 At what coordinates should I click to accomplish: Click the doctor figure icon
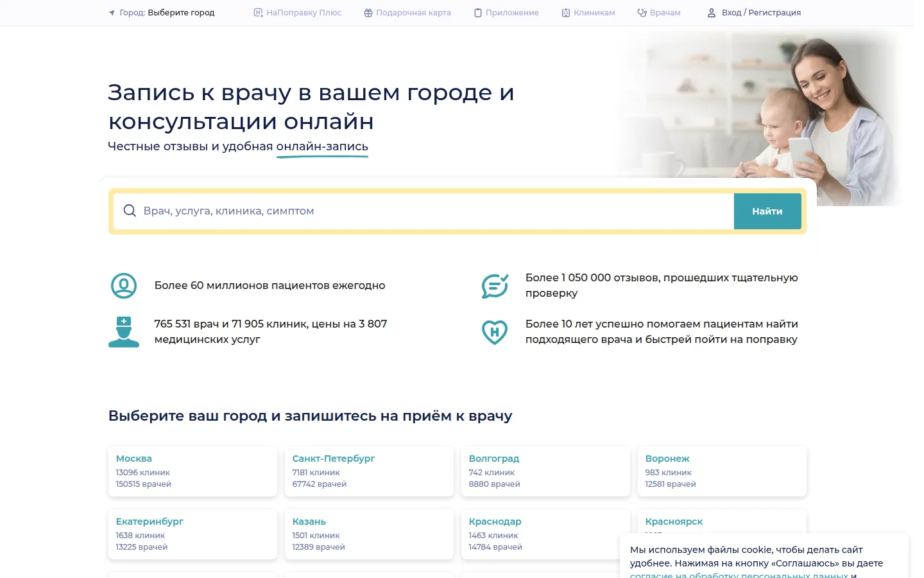pyautogui.click(x=124, y=332)
